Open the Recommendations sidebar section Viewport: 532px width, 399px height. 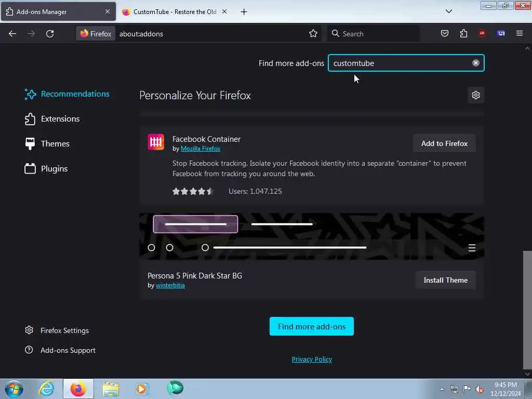[x=67, y=94]
